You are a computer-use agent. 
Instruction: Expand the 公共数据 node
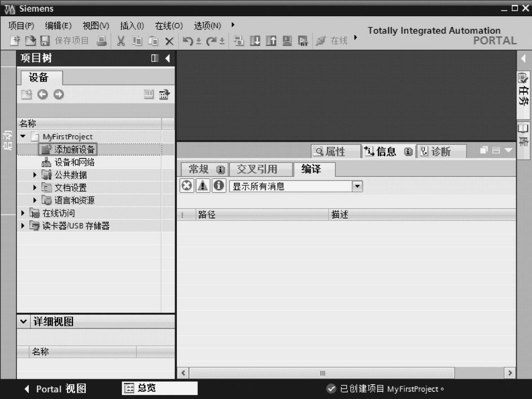click(35, 175)
